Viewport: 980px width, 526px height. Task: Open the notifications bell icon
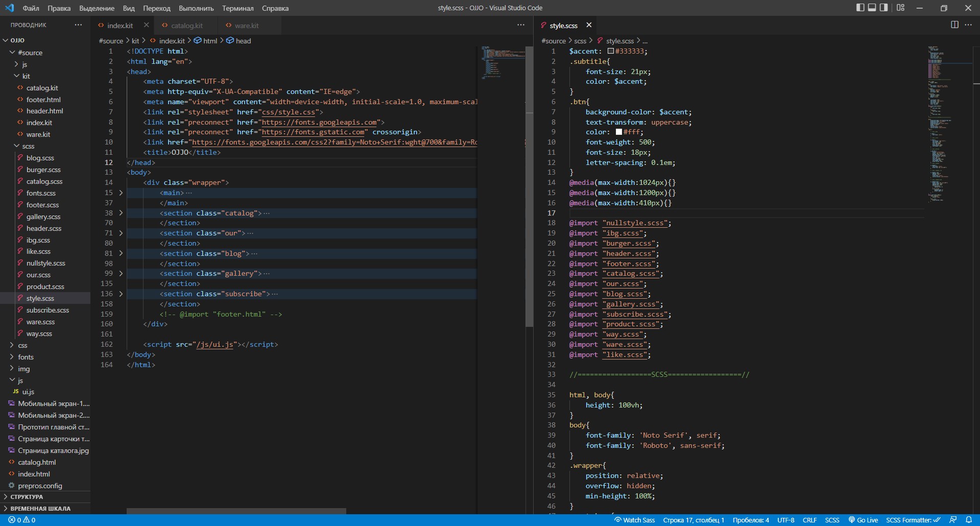pos(969,520)
